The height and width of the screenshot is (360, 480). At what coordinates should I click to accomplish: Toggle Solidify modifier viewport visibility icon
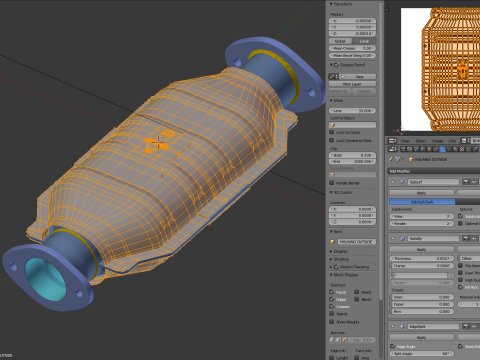[x=473, y=238]
